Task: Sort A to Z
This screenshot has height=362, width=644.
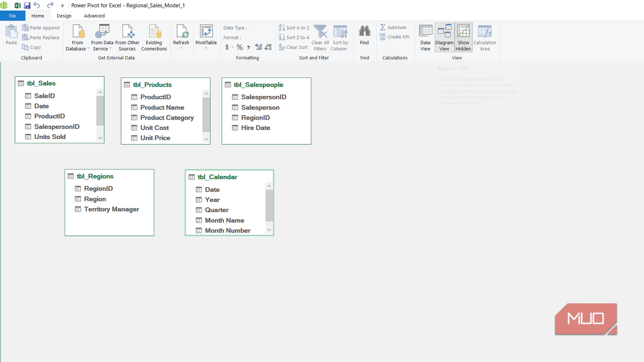Action: [294, 28]
